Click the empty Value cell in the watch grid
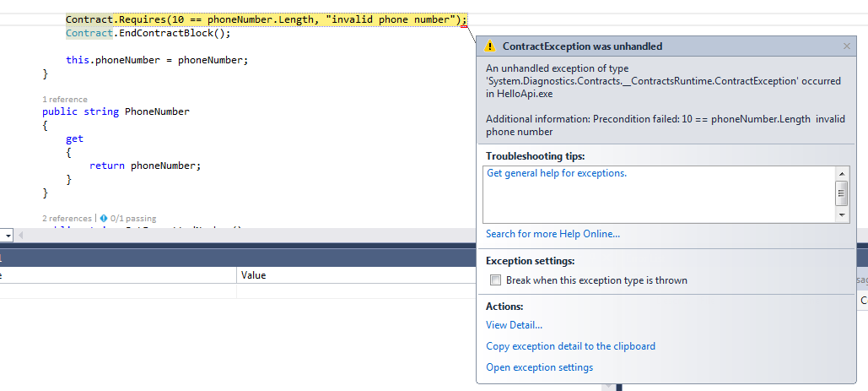The width and height of the screenshot is (868, 391). coord(354,291)
